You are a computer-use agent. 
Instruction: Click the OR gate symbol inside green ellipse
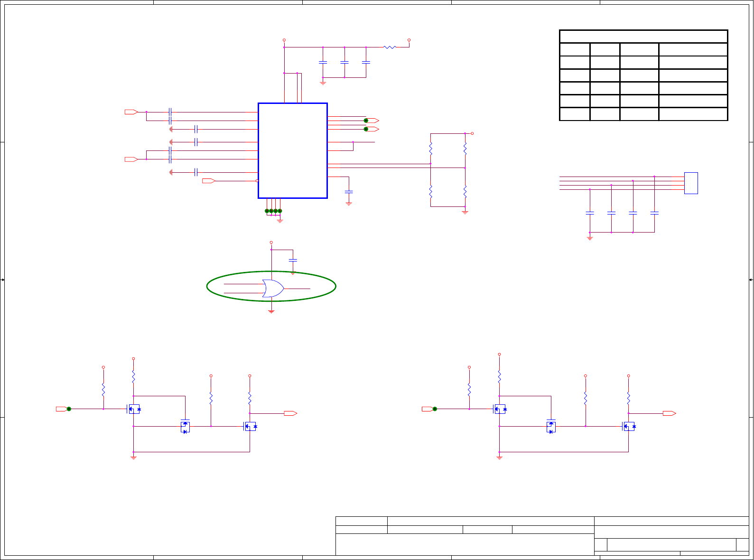click(273, 289)
